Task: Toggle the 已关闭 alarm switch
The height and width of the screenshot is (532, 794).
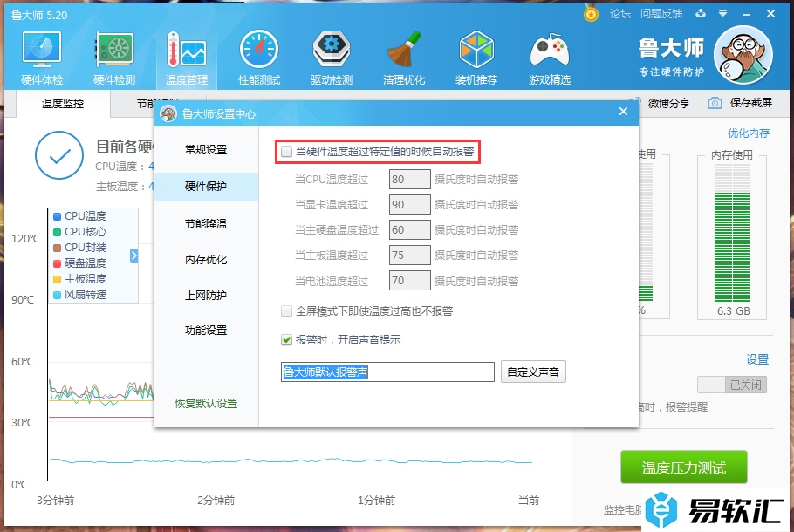Action: coord(732,385)
